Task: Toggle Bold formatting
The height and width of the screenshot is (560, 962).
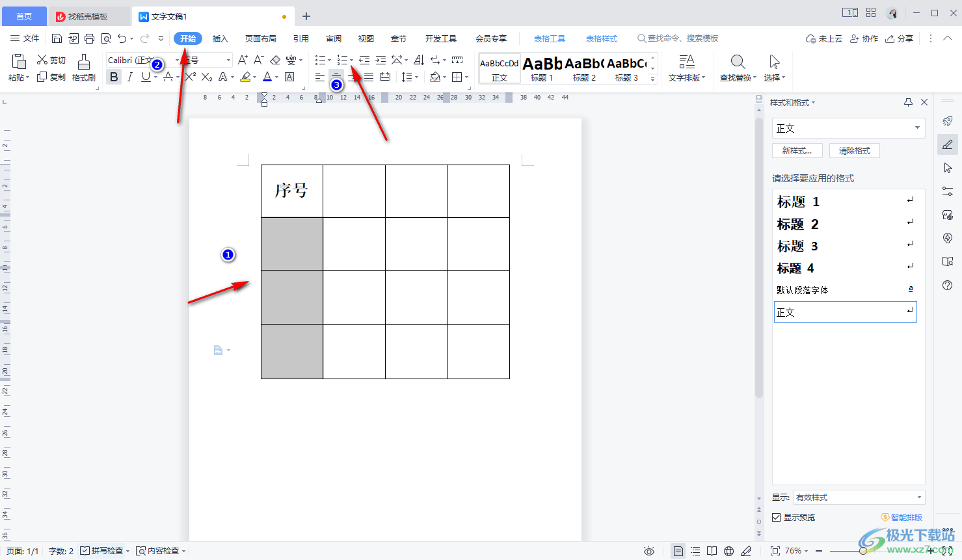Action: click(x=114, y=77)
